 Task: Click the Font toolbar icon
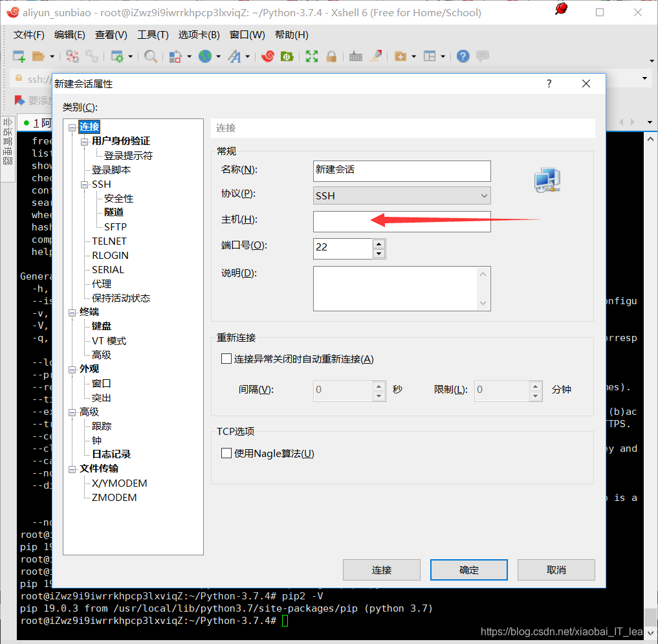pyautogui.click(x=235, y=56)
